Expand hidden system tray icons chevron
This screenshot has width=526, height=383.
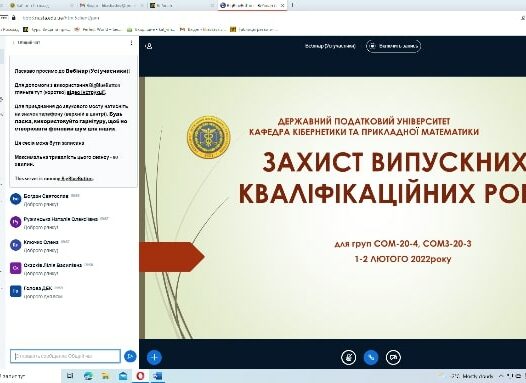coord(501,376)
